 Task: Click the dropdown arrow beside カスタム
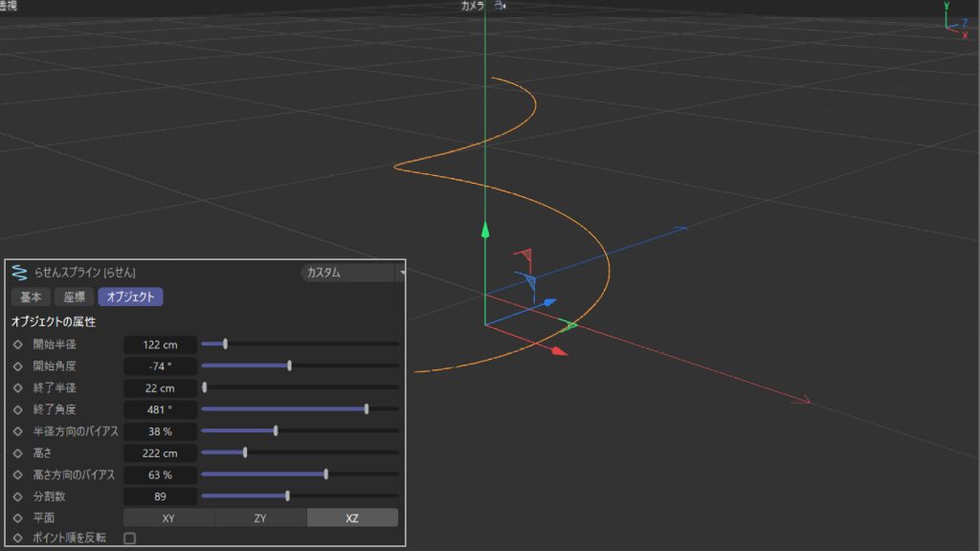point(402,270)
